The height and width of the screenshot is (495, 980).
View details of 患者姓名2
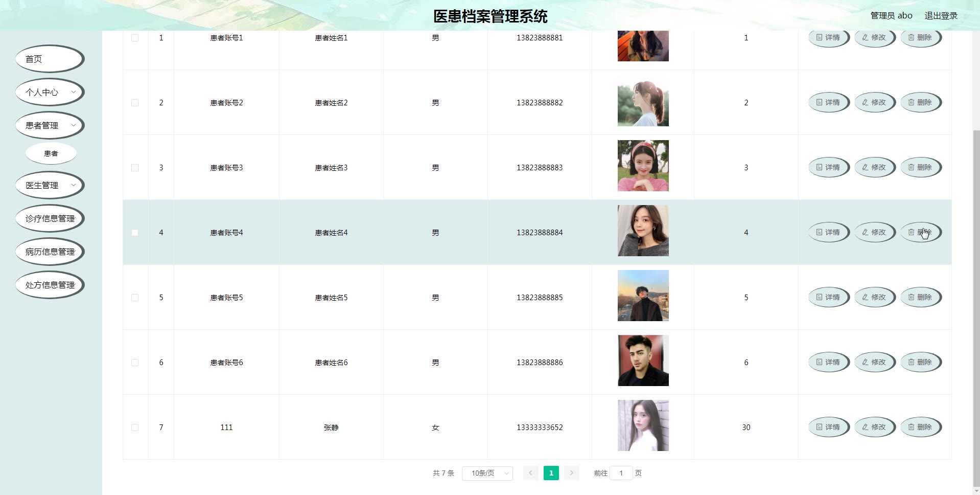coord(828,102)
